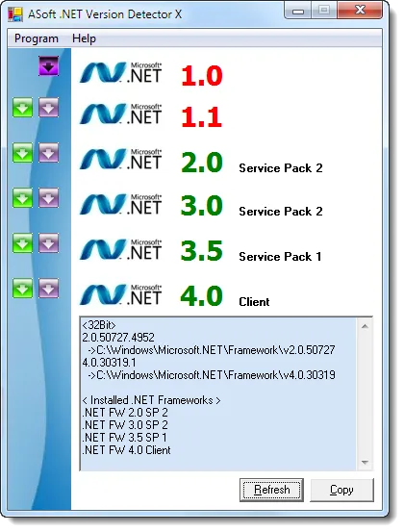Screen dimensions: 404x532
Task: Click the Microsoft .NET logo for version 4.0
Action: (x=121, y=294)
